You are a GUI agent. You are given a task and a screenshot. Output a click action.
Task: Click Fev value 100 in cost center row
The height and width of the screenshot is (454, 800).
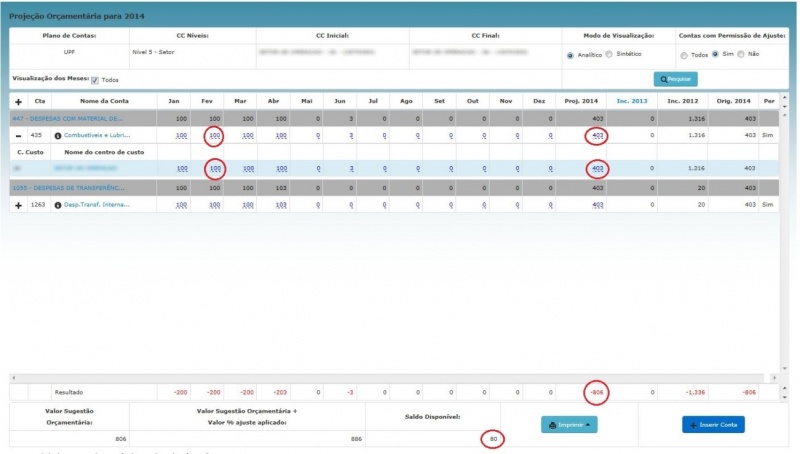pos(215,168)
